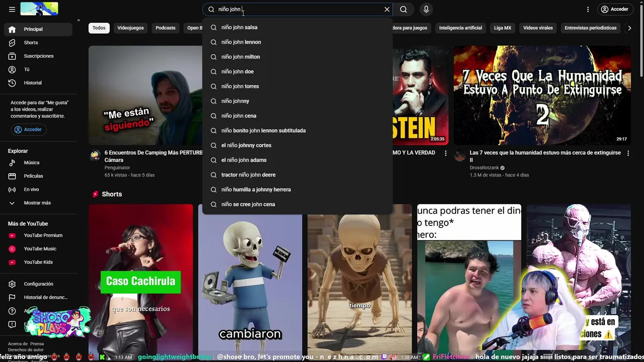The image size is (644, 362).
Task: Choose suggestion el niño john adams
Action: pos(297,160)
